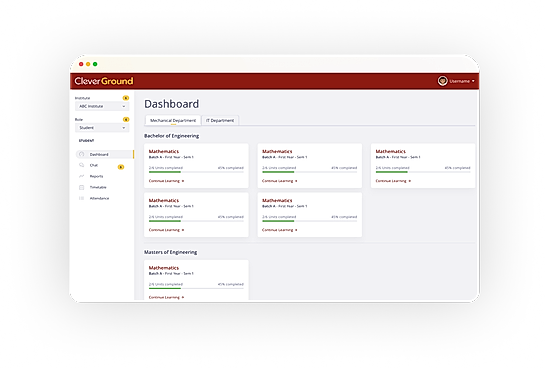Click the Timetable calendar icon in the sidebar
Screen dimensions: 545x368
click(81, 187)
